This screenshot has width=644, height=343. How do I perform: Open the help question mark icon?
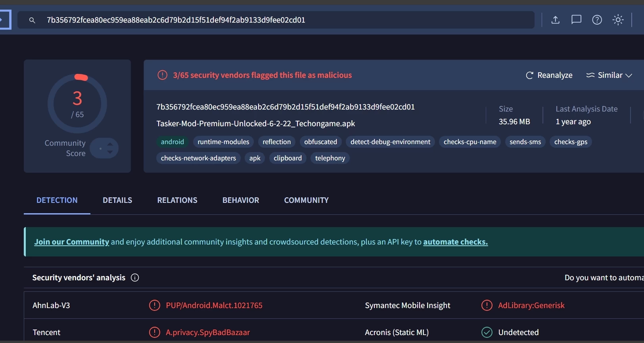(x=597, y=20)
